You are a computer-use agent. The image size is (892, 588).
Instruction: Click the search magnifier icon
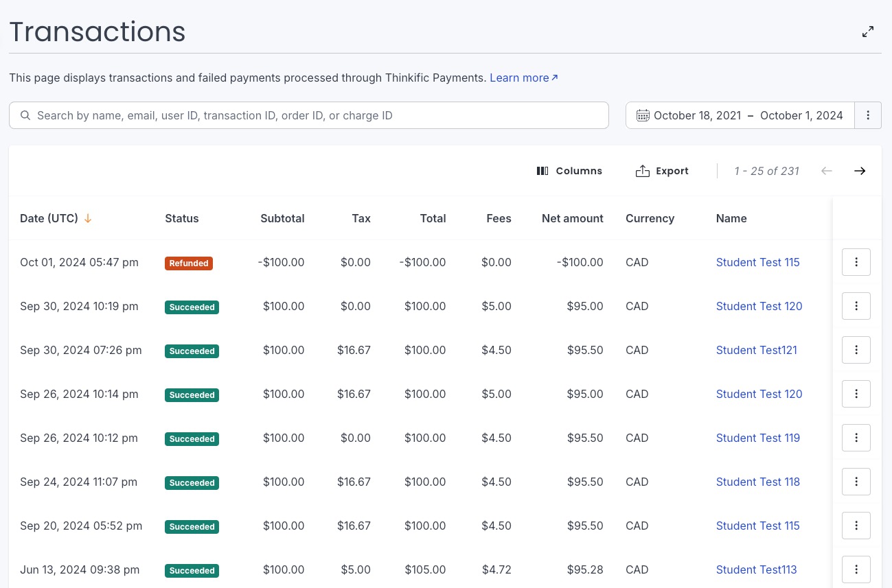click(25, 115)
